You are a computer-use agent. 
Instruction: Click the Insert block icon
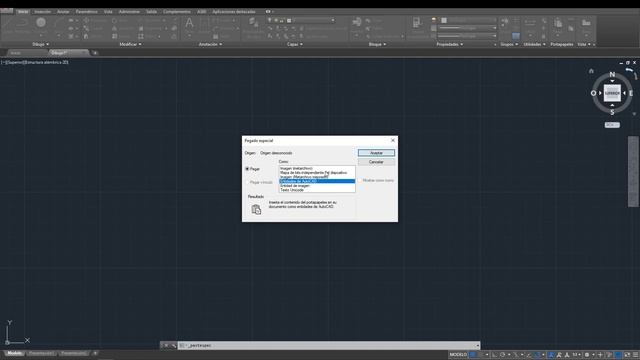pos(356,22)
